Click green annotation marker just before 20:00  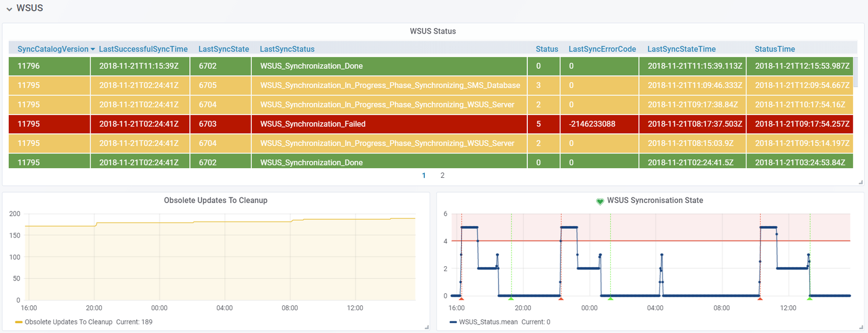[x=511, y=298]
